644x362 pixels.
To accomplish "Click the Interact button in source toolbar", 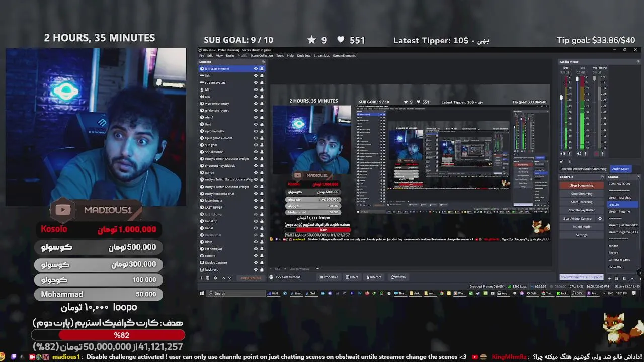I will (x=374, y=277).
